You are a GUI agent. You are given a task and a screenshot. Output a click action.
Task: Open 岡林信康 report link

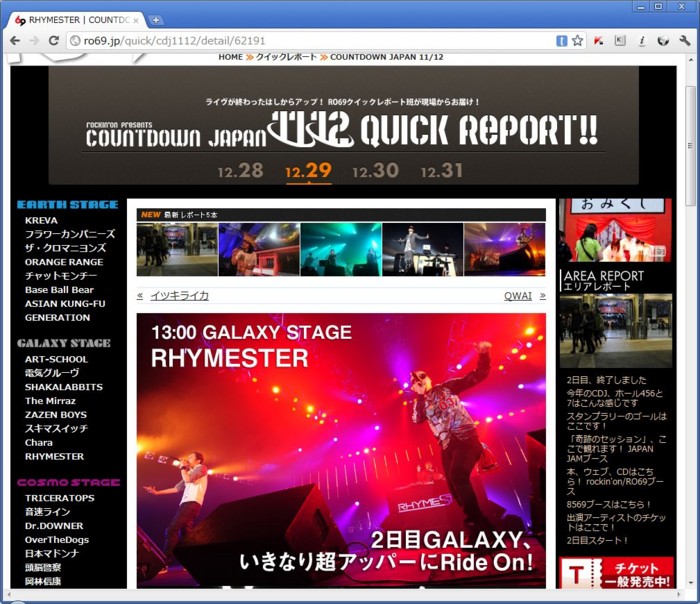(x=43, y=581)
